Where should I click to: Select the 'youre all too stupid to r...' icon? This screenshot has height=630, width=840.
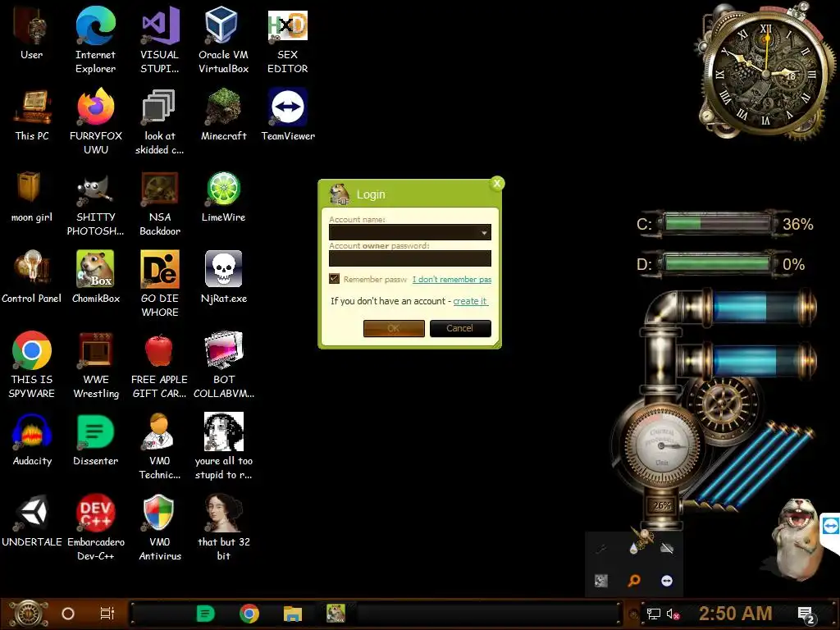223,446
